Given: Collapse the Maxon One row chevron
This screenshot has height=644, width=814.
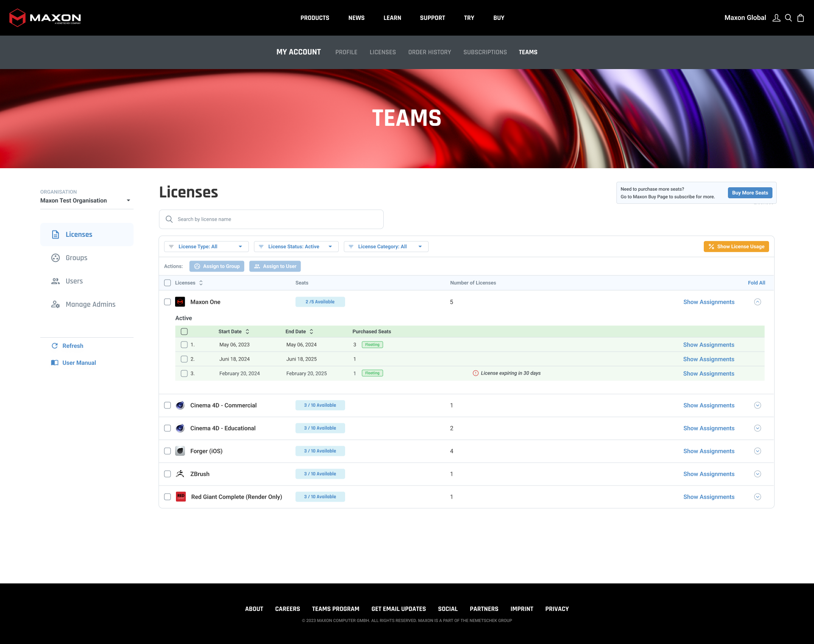Looking at the screenshot, I should [758, 302].
